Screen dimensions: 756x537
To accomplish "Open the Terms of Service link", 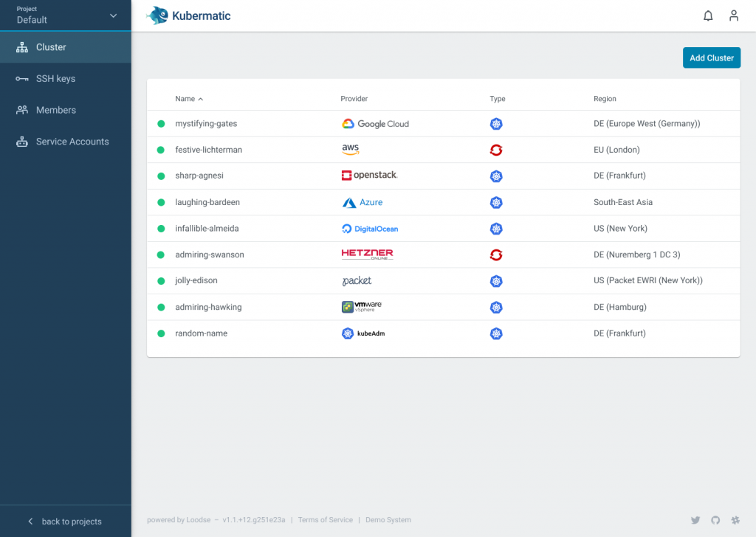I will (x=326, y=520).
